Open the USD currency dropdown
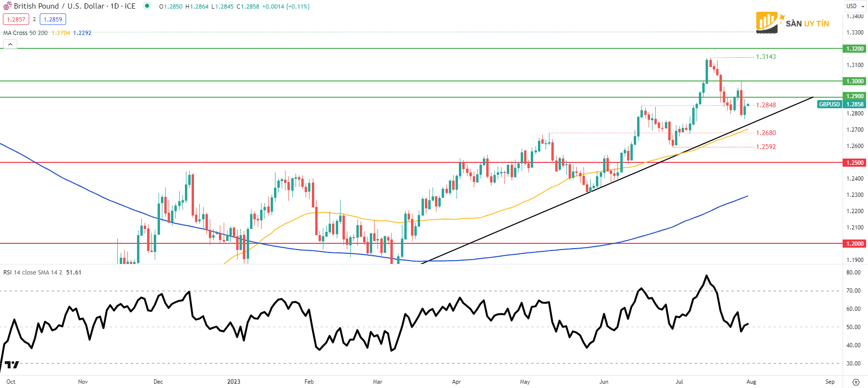868x388 pixels. (x=856, y=6)
